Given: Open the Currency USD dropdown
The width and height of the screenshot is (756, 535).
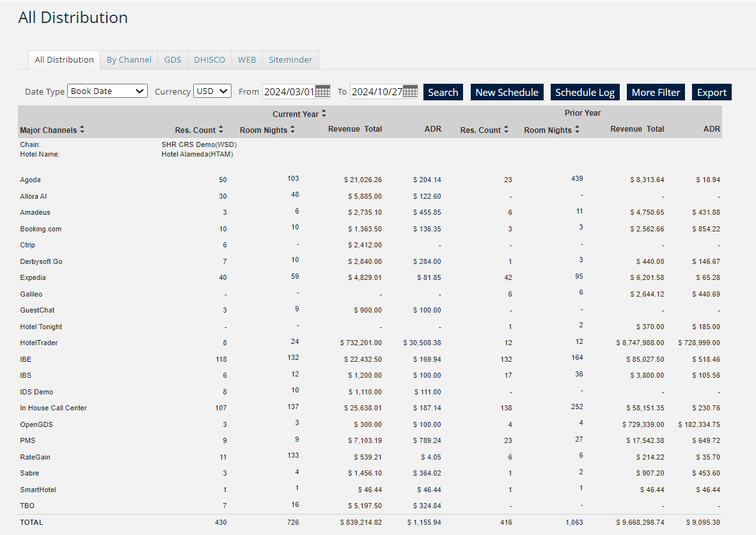Looking at the screenshot, I should pos(212,91).
